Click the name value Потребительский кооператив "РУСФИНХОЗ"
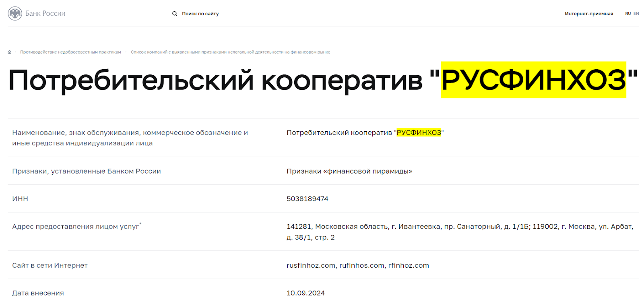644x304 pixels. point(365,132)
